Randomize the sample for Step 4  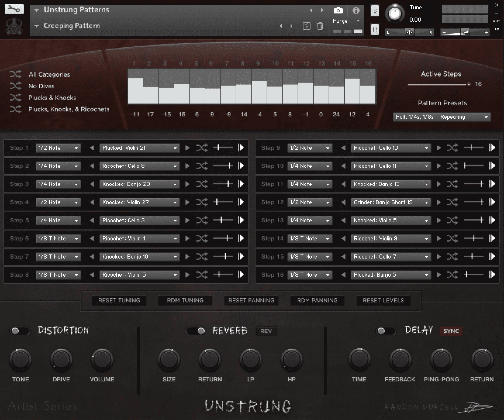coord(202,202)
